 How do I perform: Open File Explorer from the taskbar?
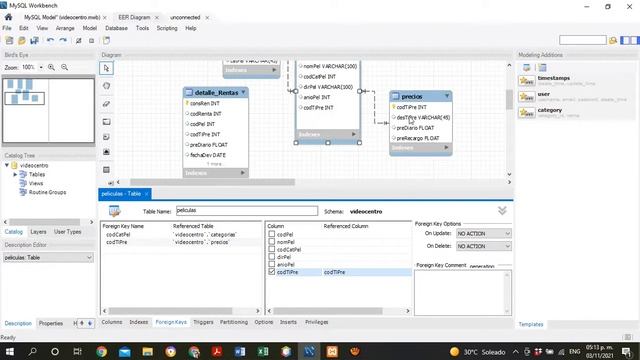click(147, 351)
